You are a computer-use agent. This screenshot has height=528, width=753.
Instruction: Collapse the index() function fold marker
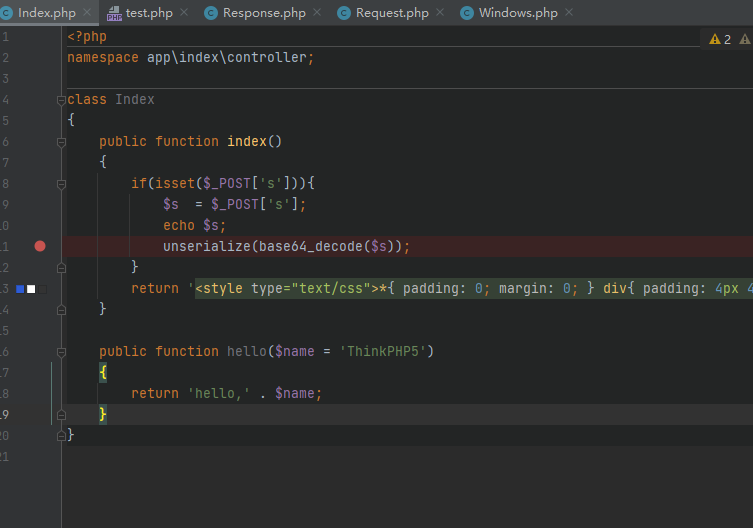(61, 142)
